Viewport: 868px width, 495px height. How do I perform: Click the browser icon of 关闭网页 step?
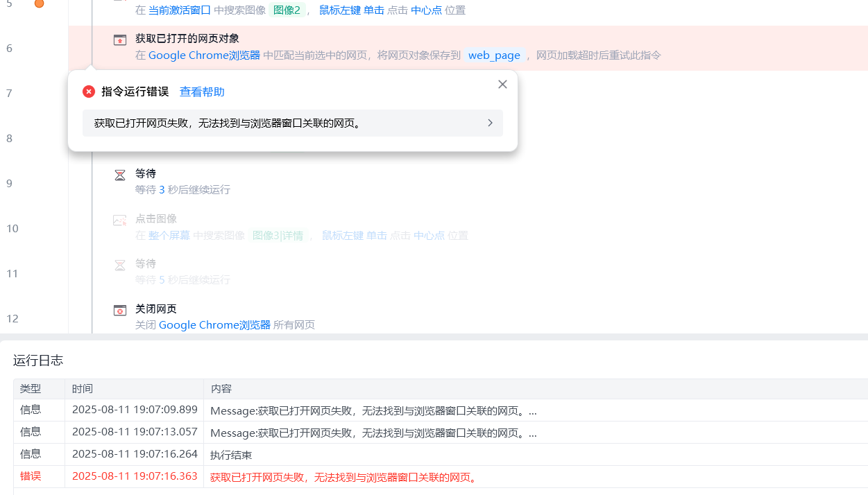point(120,311)
